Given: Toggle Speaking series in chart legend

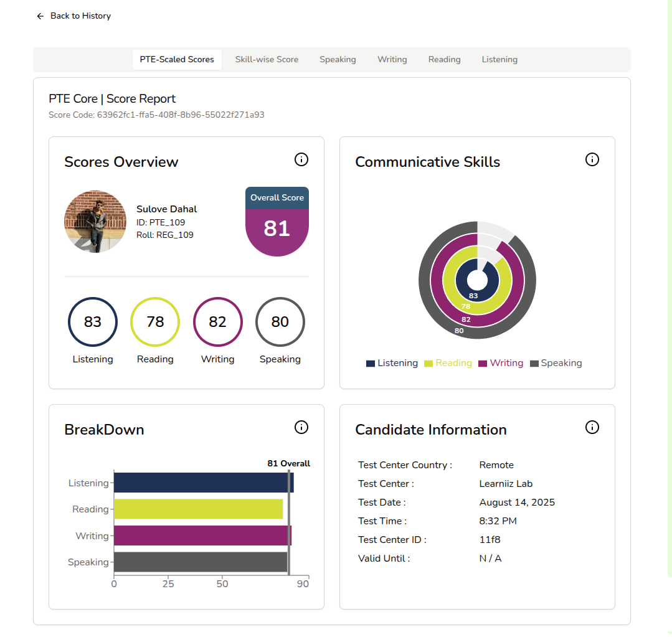Looking at the screenshot, I should 556,363.
